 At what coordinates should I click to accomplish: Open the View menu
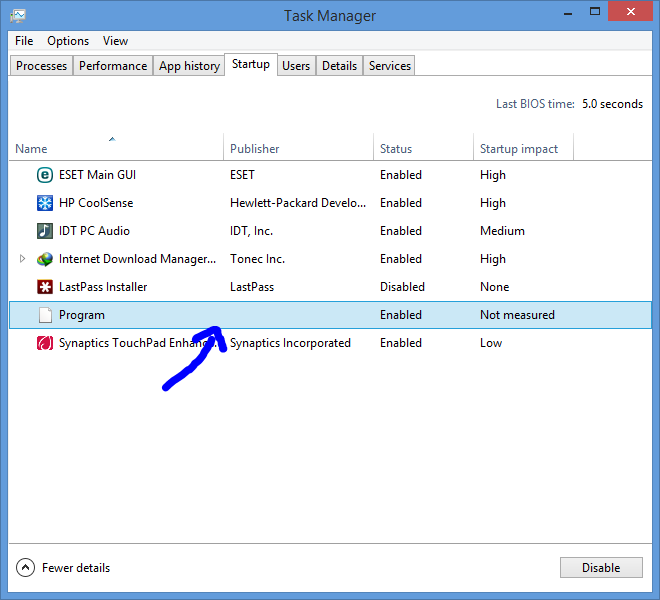115,41
